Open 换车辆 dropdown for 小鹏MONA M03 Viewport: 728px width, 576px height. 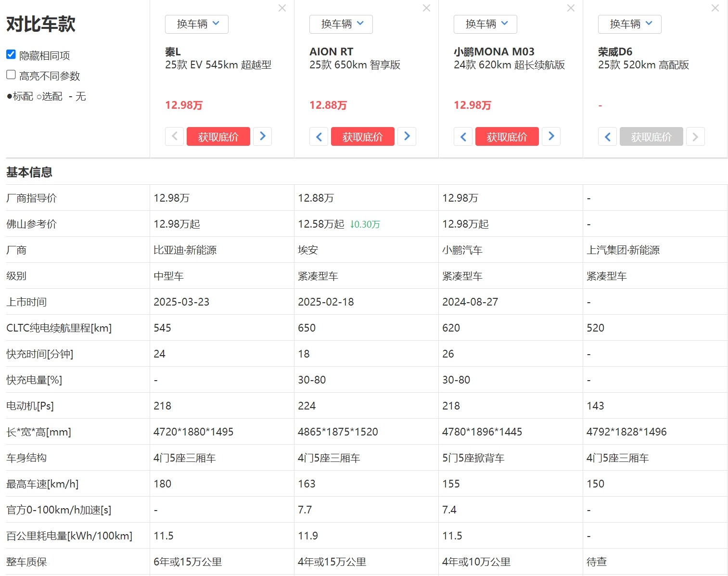485,24
